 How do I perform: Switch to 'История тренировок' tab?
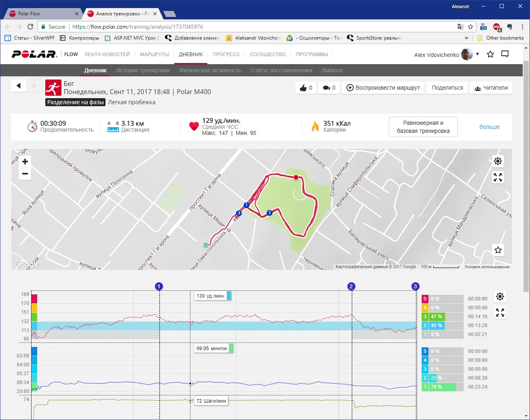pyautogui.click(x=143, y=70)
